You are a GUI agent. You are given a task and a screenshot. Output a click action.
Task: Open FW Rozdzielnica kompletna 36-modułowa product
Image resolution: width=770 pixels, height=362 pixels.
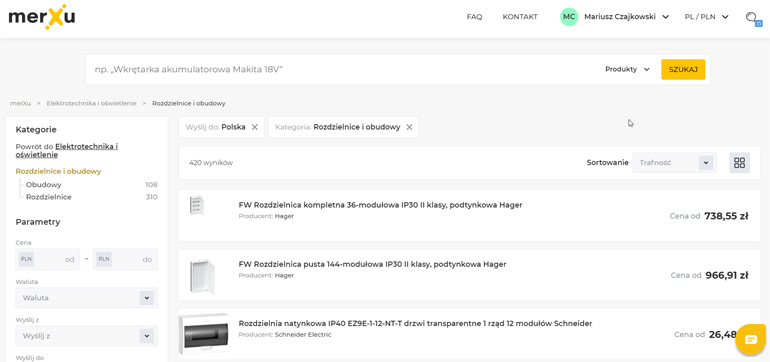380,205
